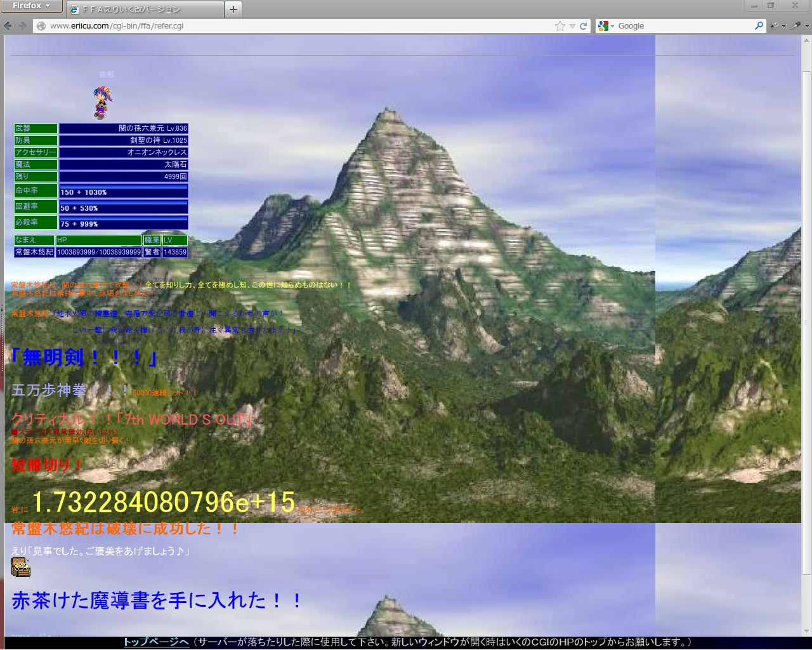Open the Firefox application menu
Viewport: 812px width, 650px height.
(x=31, y=6)
